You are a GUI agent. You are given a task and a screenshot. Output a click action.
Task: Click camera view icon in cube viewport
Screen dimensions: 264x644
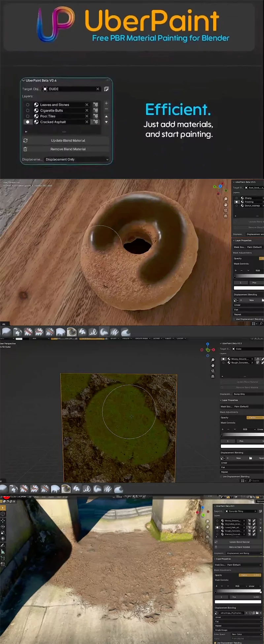coord(213,371)
